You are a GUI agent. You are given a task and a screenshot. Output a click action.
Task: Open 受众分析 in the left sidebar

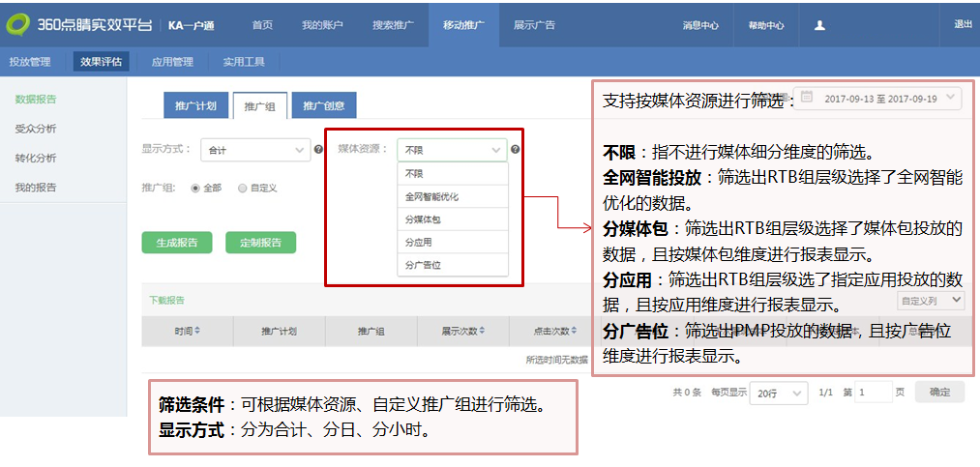35,128
